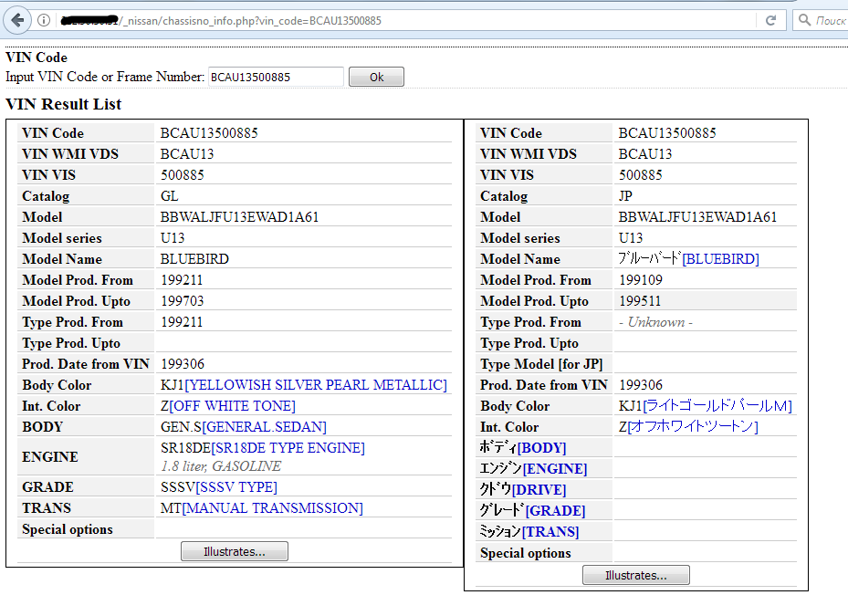This screenshot has height=616, width=848.
Task: Open the site information icon
Action: [x=44, y=21]
